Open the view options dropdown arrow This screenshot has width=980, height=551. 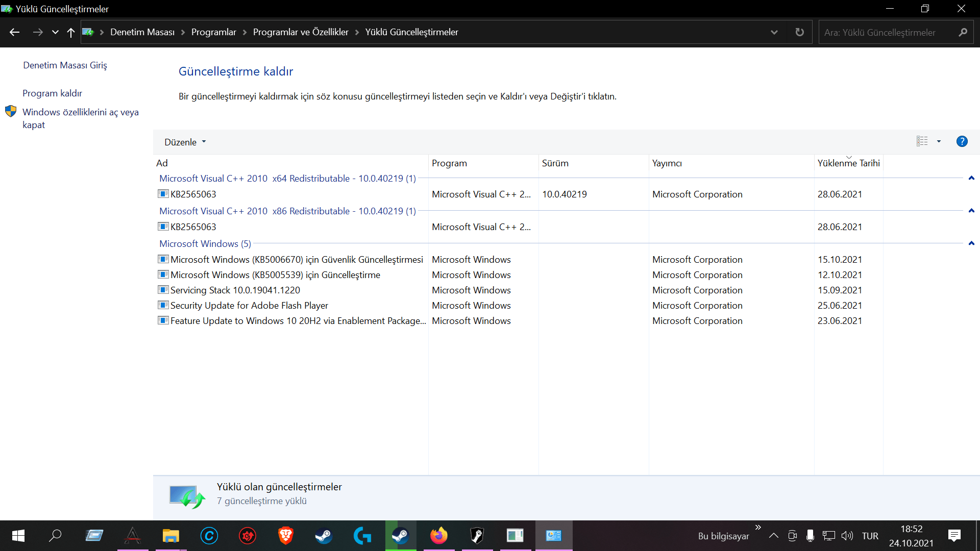point(939,141)
